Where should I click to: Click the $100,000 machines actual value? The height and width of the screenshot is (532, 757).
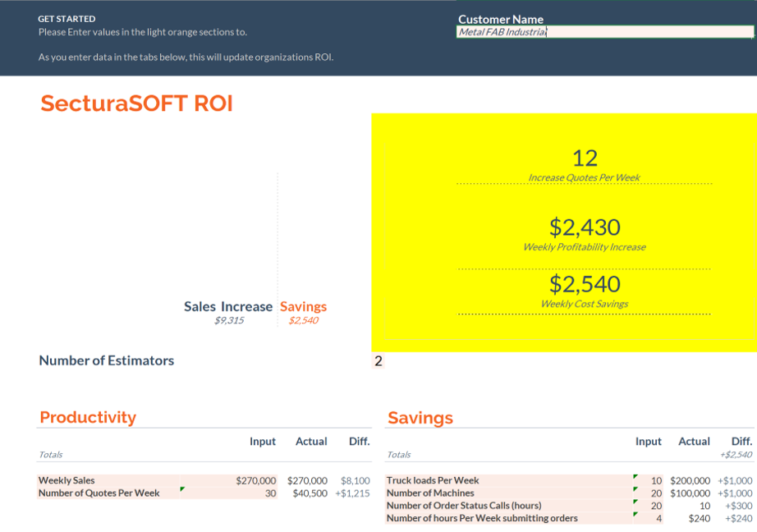click(690, 493)
